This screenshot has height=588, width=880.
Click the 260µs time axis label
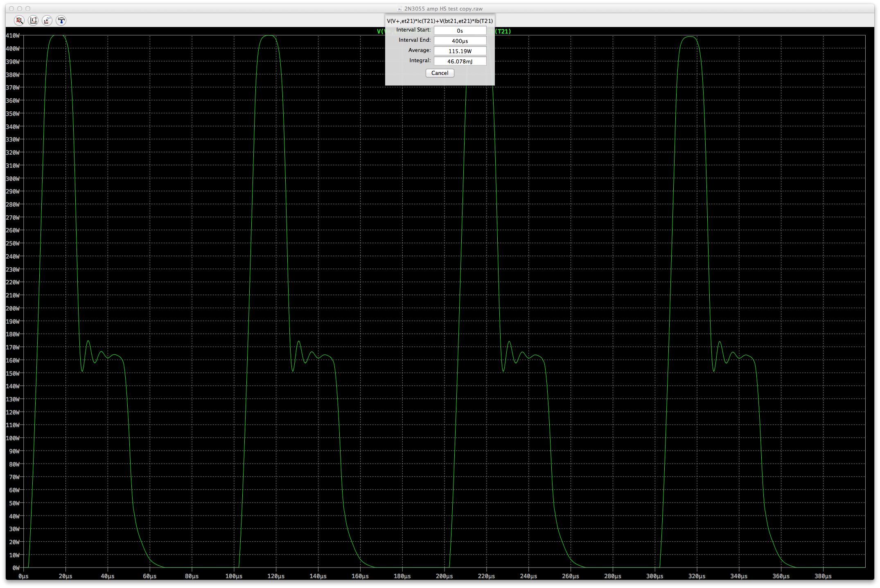[571, 576]
